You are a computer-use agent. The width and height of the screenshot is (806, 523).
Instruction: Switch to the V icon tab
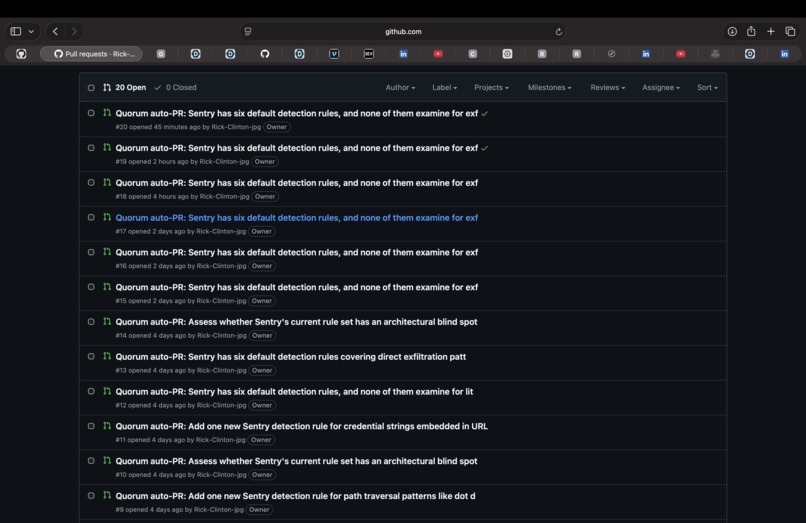[x=334, y=54]
